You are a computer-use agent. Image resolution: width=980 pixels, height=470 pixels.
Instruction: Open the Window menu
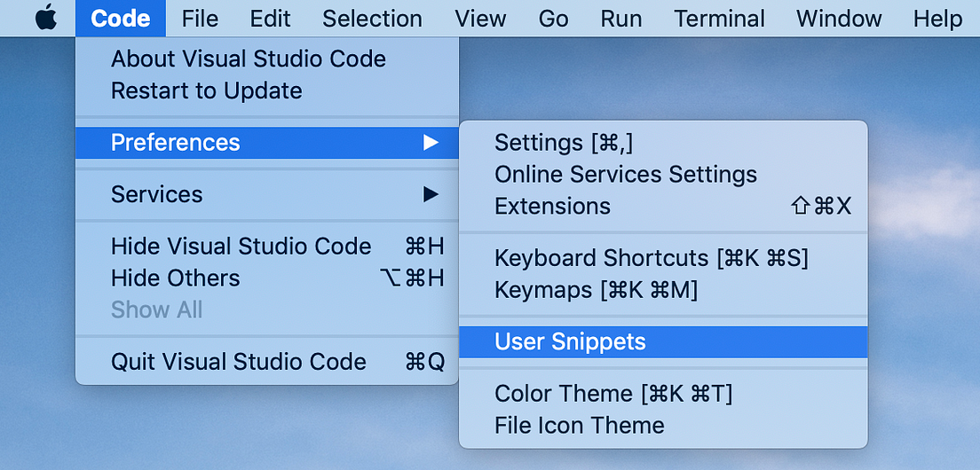(x=839, y=18)
